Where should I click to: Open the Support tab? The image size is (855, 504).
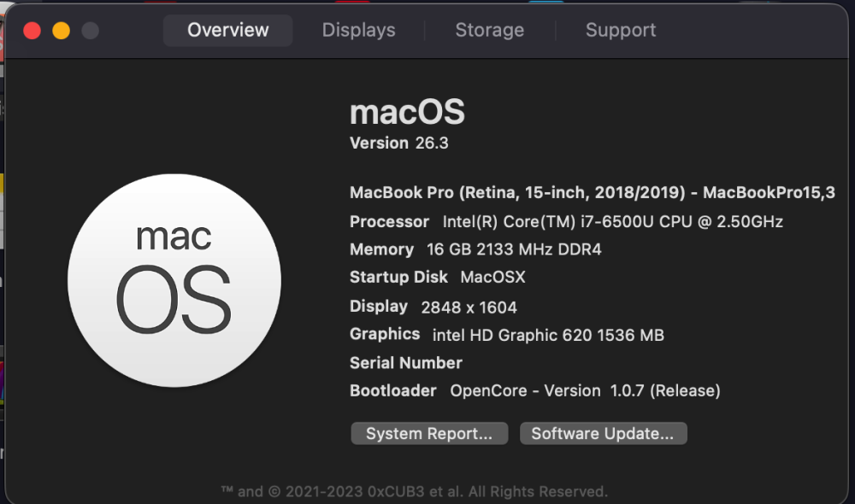tap(621, 30)
